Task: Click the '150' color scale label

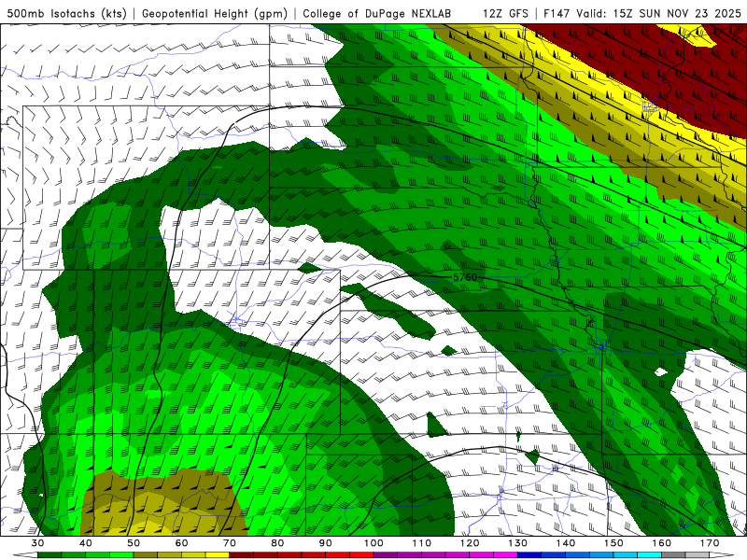Action: [x=613, y=543]
